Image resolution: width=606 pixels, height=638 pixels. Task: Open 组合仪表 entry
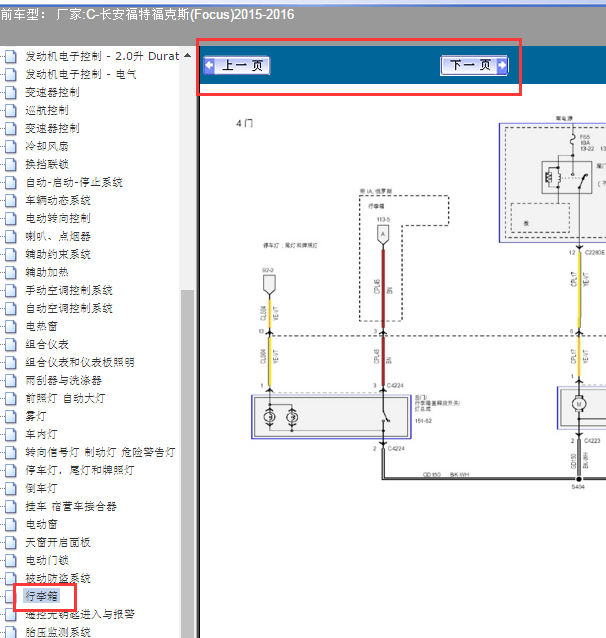(x=47, y=344)
